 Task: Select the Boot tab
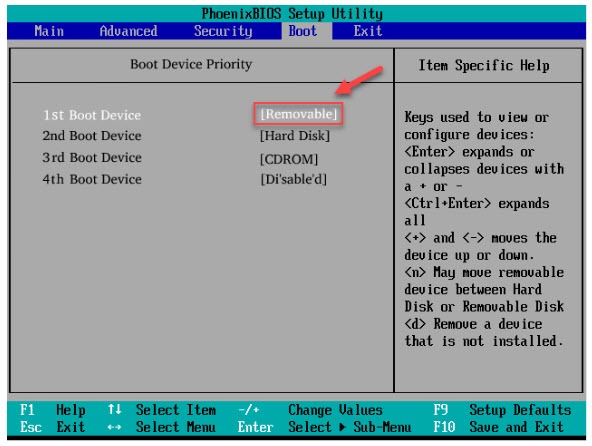[303, 31]
